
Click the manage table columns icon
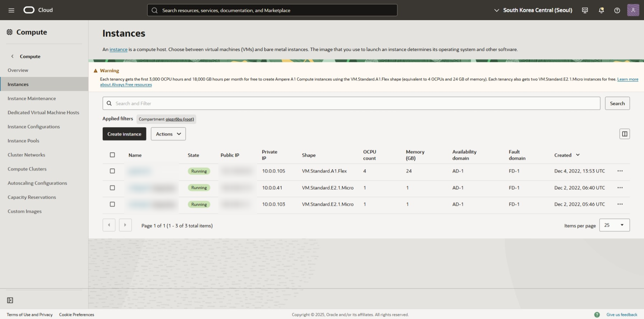click(x=625, y=134)
